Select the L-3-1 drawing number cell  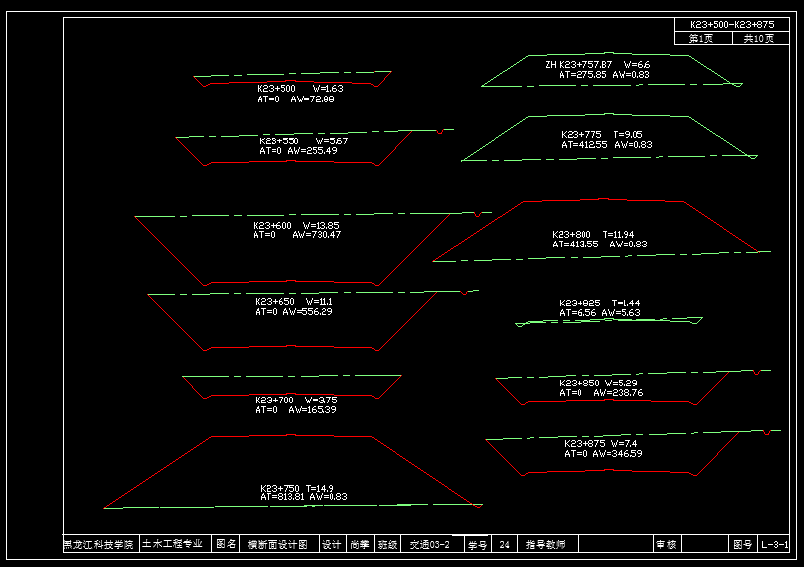pos(774,545)
